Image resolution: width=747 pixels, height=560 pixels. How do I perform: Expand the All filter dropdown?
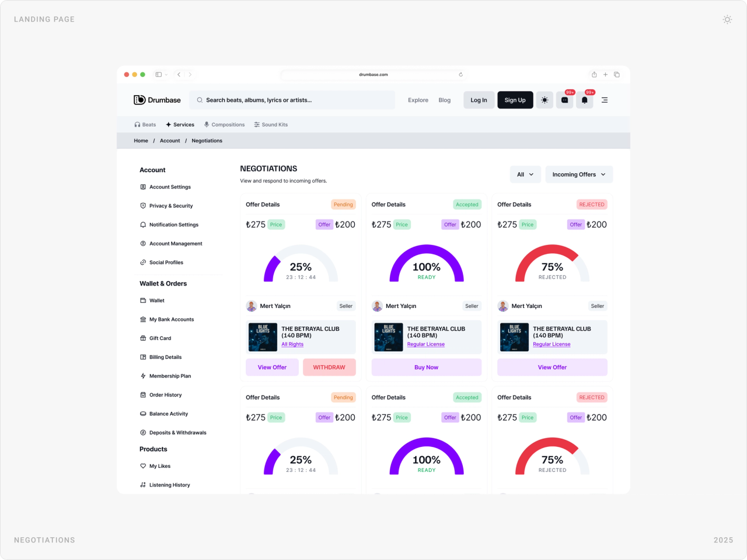525,174
